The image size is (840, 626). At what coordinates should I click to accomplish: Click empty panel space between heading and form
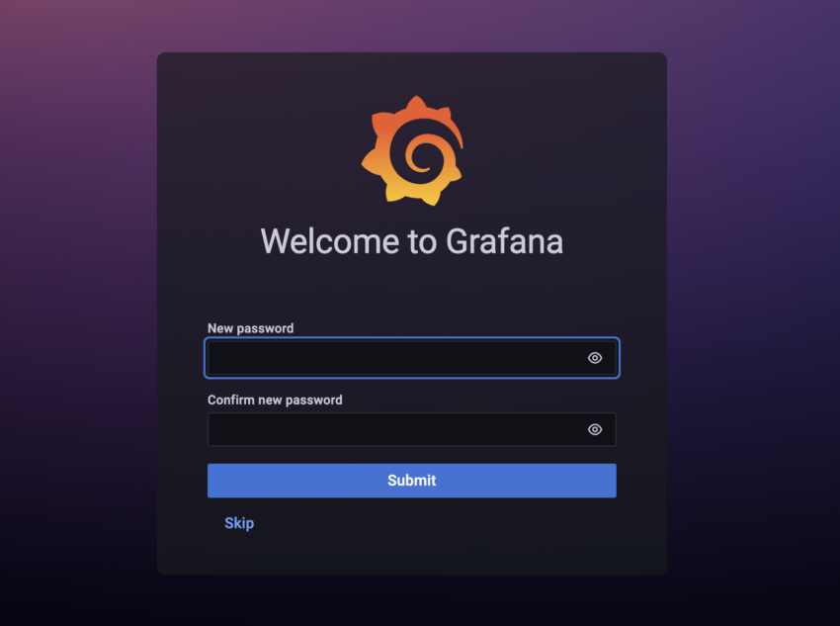click(411, 290)
